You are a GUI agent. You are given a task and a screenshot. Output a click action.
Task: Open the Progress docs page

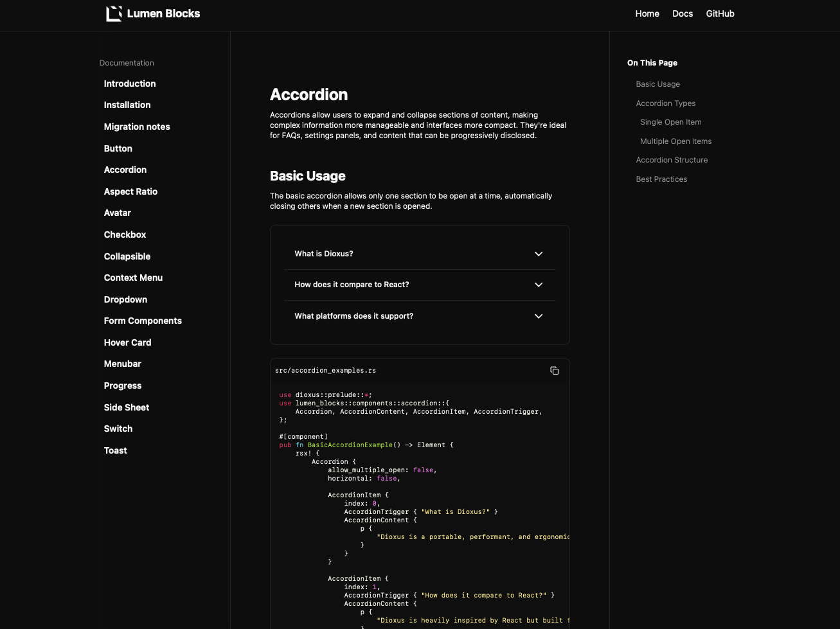coord(123,385)
